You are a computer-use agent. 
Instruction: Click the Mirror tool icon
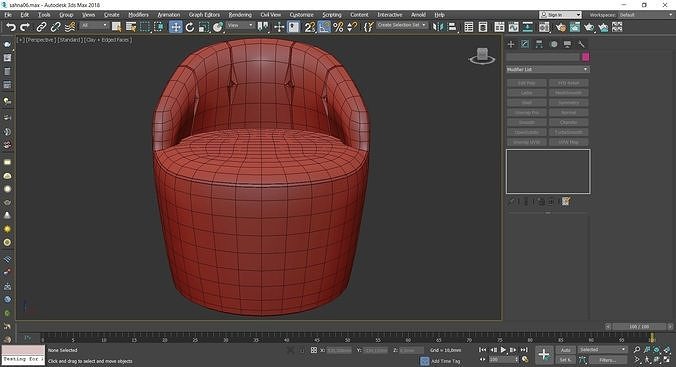(438, 27)
